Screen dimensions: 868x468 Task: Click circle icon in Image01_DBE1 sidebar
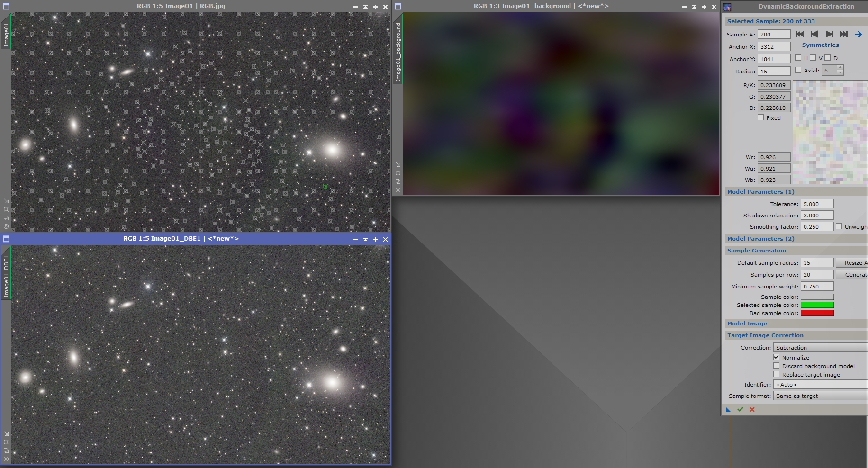pyautogui.click(x=6, y=459)
